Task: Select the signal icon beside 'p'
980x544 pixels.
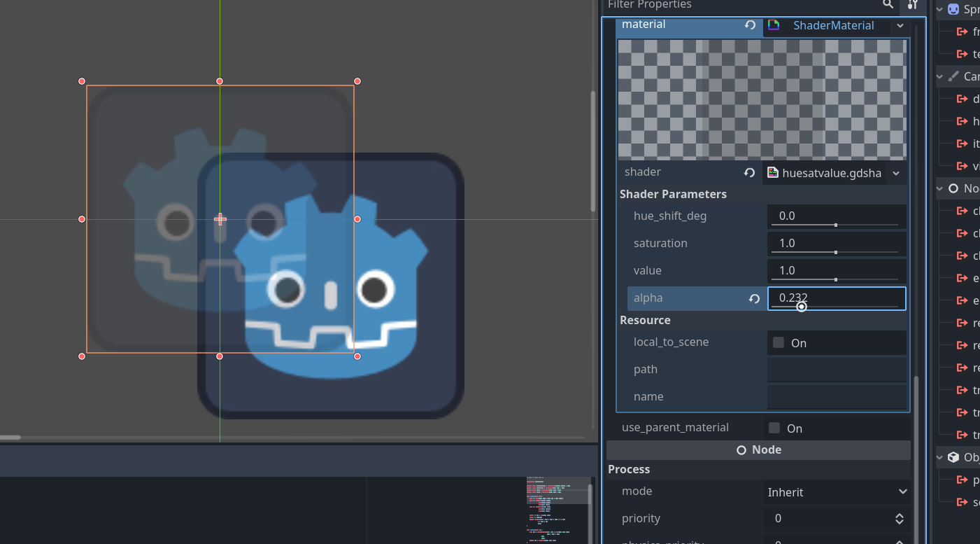Action: [963, 480]
